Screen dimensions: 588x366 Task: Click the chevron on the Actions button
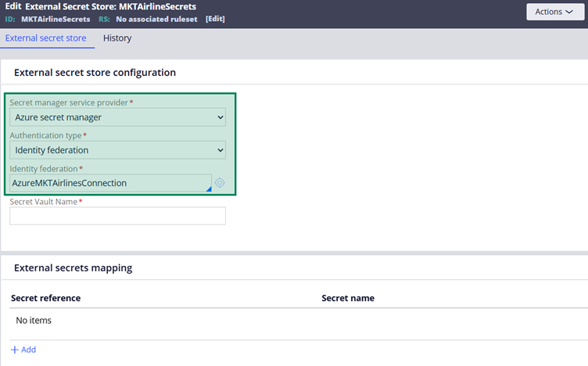(568, 12)
